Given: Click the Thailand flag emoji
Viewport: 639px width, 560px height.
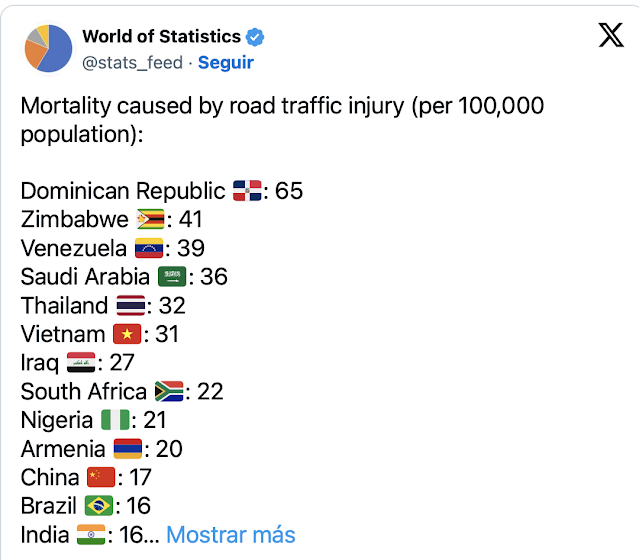Looking at the screenshot, I should point(130,306).
